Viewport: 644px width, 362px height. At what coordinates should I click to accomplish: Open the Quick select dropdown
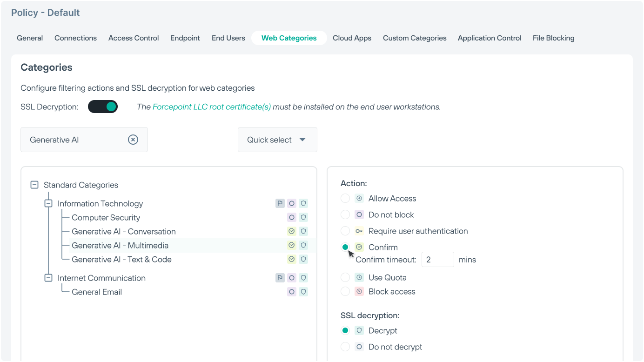point(277,140)
